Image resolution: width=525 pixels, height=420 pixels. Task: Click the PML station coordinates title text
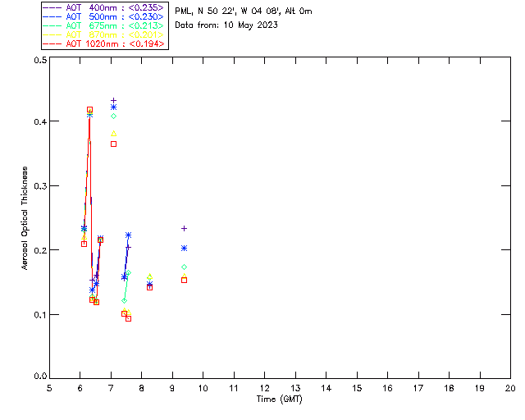(x=244, y=11)
